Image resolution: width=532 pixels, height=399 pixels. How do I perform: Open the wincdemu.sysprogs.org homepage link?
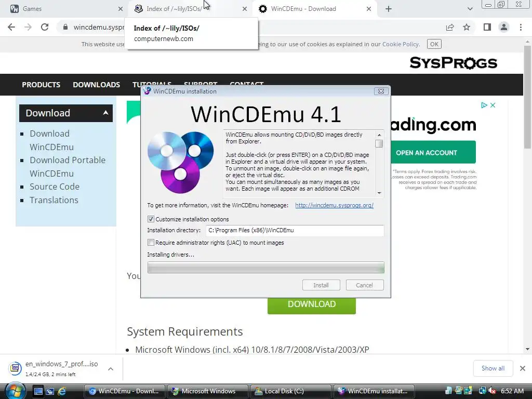coord(334,205)
